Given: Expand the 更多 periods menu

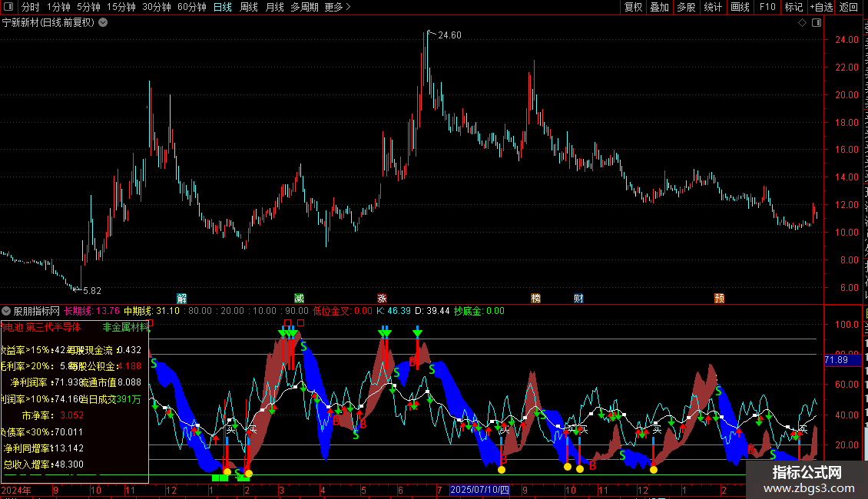Looking at the screenshot, I should (337, 7).
